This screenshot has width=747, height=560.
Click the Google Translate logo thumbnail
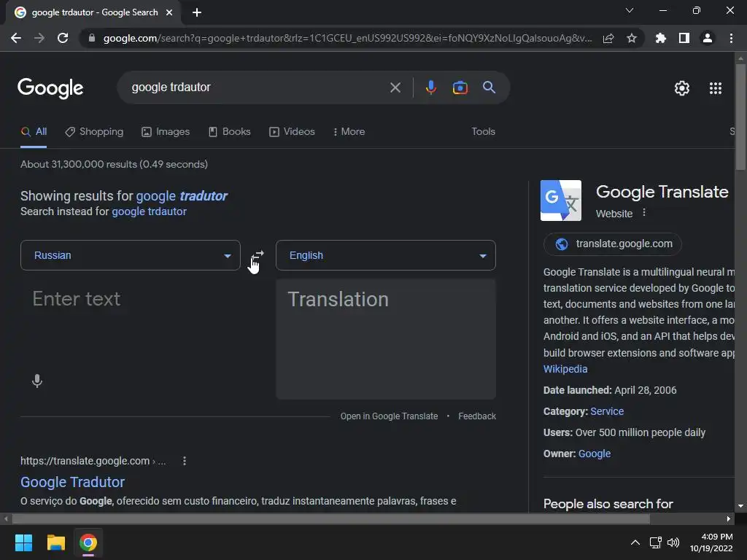point(561,201)
